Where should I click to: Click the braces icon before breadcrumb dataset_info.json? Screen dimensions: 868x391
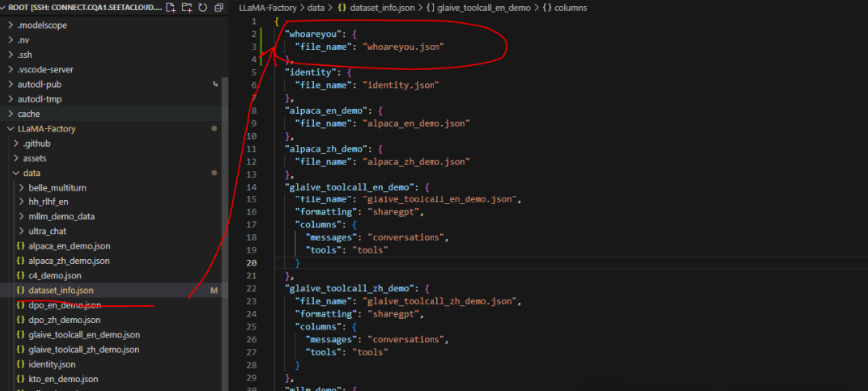coord(342,8)
